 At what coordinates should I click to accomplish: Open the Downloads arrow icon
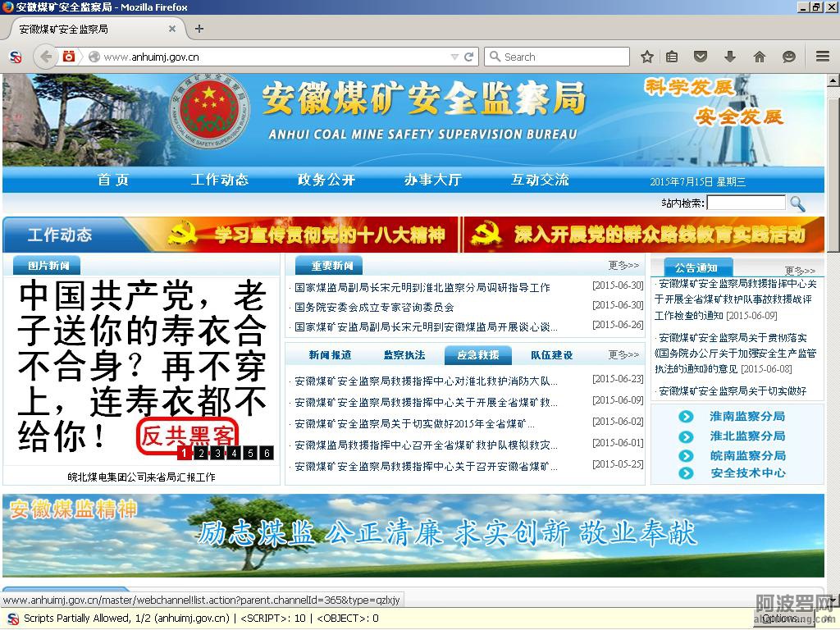coord(730,57)
